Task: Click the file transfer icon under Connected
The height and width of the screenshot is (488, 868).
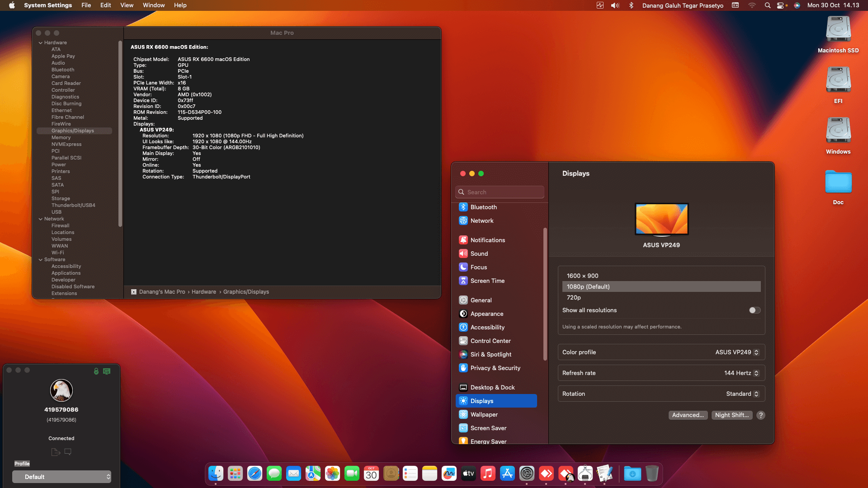Action: click(x=56, y=451)
